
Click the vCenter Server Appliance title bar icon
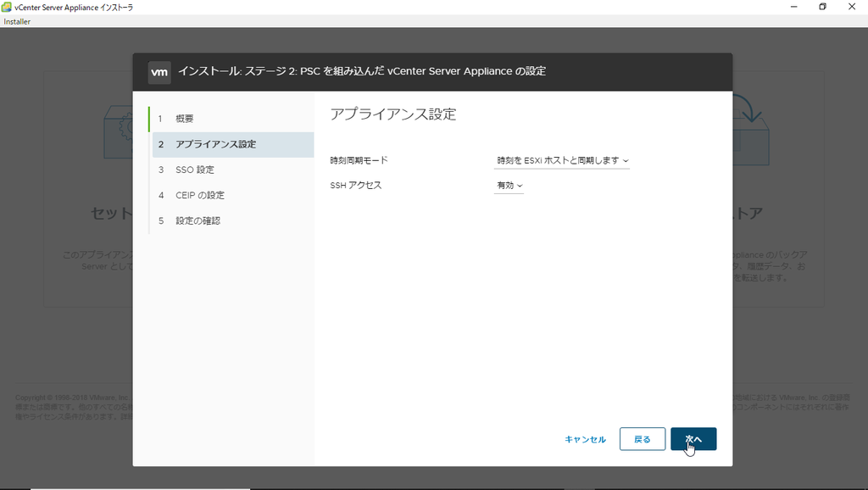[8, 7]
